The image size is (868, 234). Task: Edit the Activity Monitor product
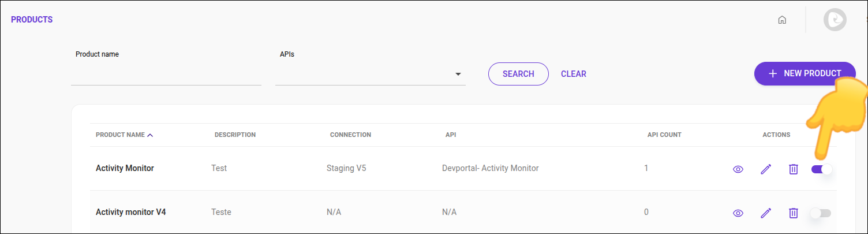click(766, 169)
